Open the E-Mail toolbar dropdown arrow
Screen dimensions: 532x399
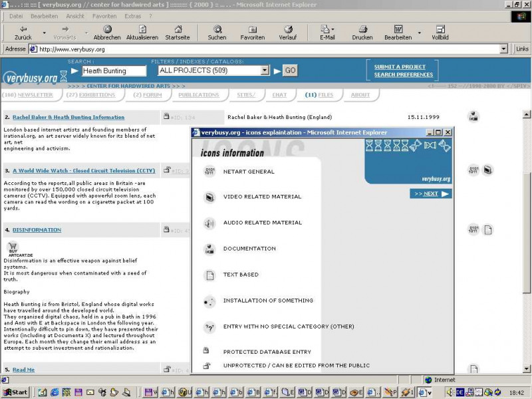(333, 30)
